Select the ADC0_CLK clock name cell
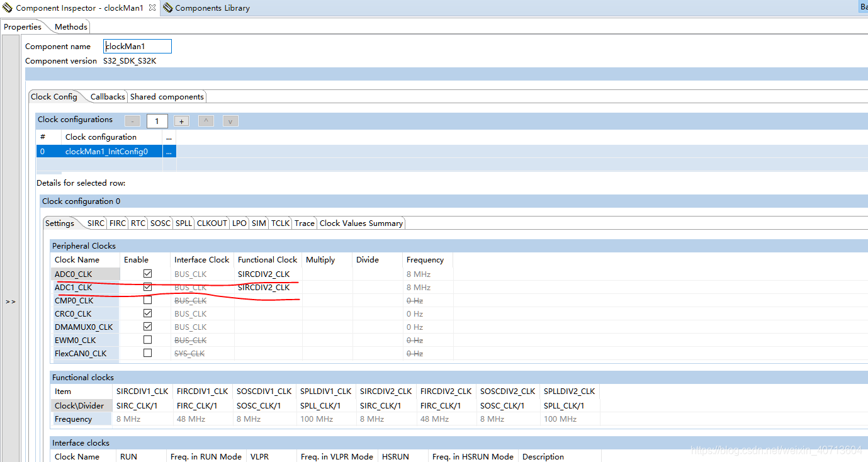The image size is (868, 462). click(85, 274)
